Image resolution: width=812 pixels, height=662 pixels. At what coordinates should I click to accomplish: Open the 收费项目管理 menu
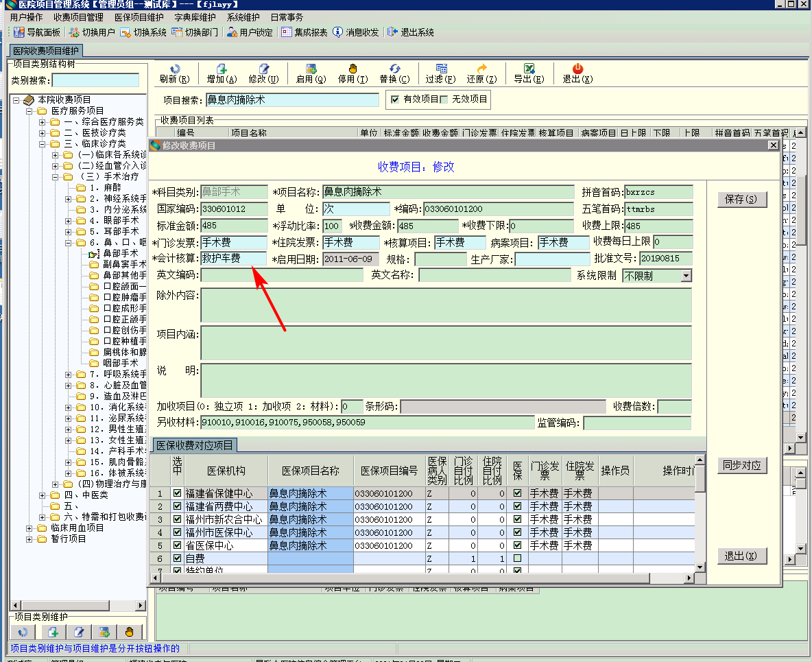point(79,17)
